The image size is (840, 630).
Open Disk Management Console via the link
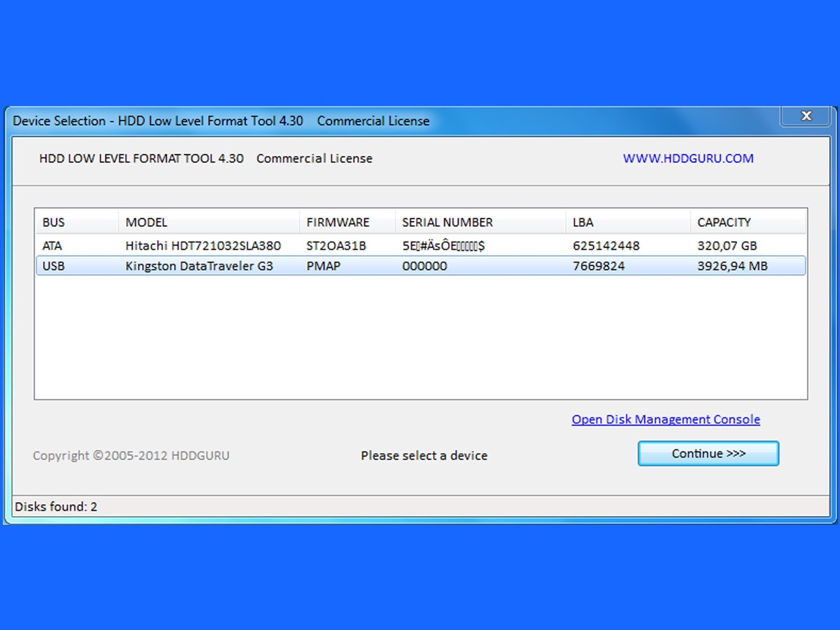pos(665,419)
